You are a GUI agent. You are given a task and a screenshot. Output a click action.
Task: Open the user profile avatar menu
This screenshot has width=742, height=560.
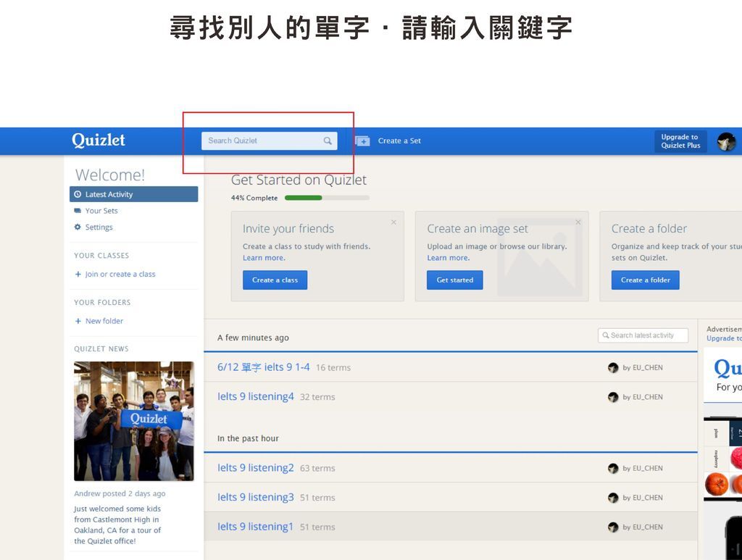point(726,141)
